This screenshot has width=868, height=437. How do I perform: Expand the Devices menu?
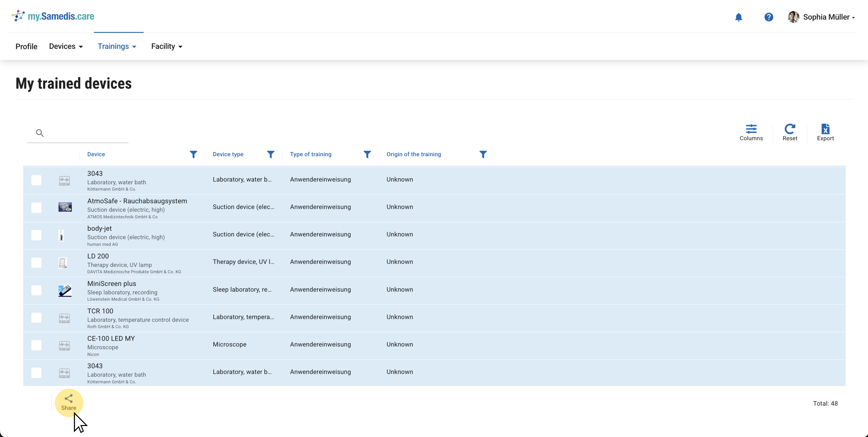(66, 46)
